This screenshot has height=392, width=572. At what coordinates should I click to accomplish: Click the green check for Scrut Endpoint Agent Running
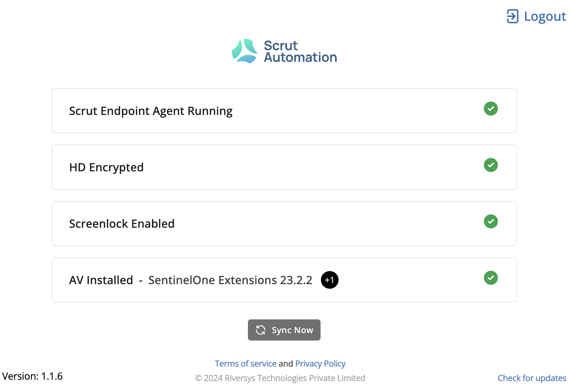(491, 109)
